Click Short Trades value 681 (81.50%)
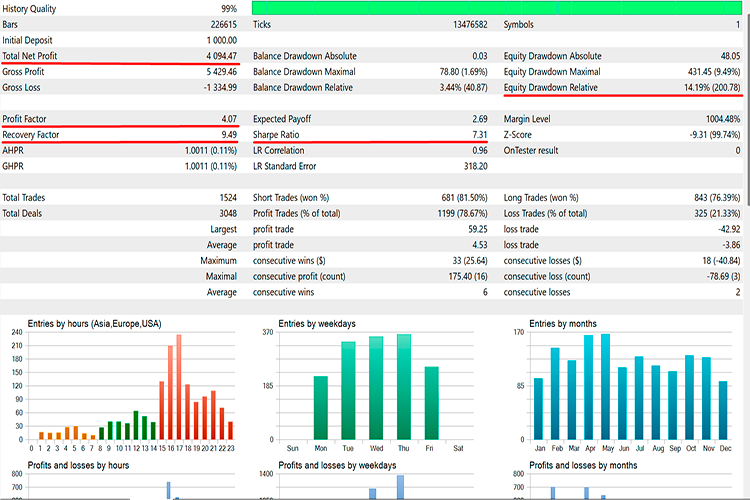 tap(464, 198)
